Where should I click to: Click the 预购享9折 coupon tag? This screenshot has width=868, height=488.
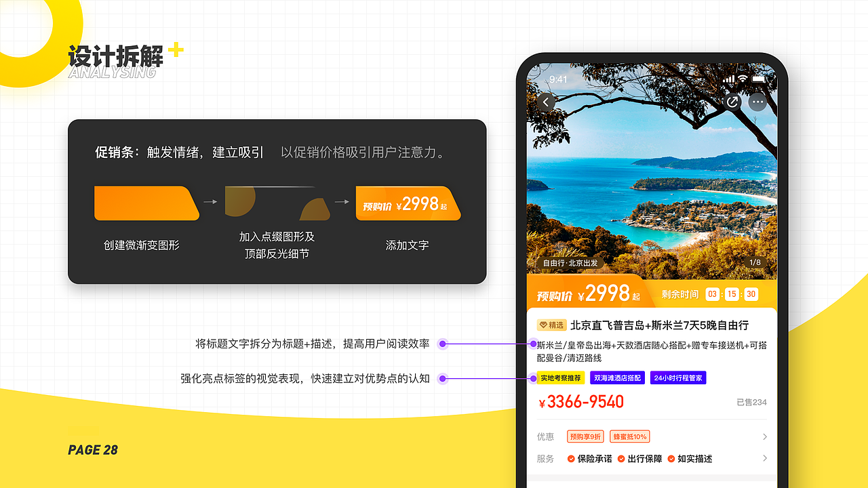586,437
